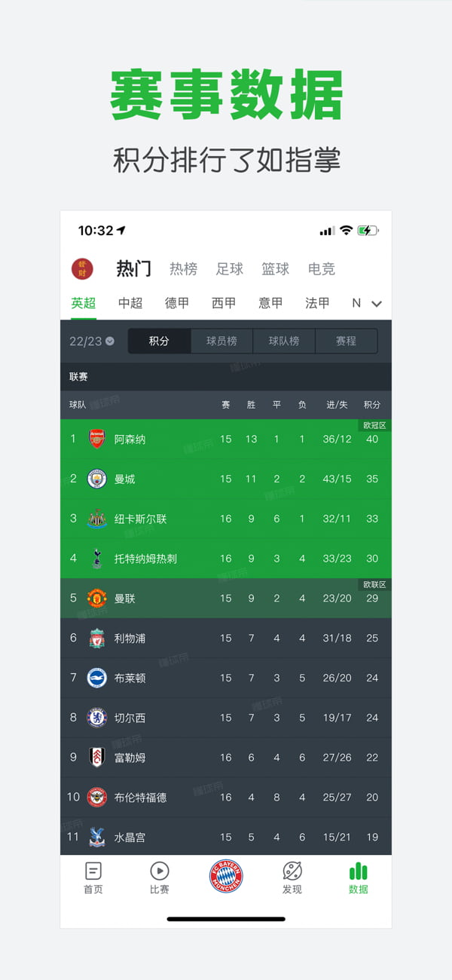The height and width of the screenshot is (980, 452).
Task: Select the 数据 stats bar icon
Action: [x=359, y=871]
